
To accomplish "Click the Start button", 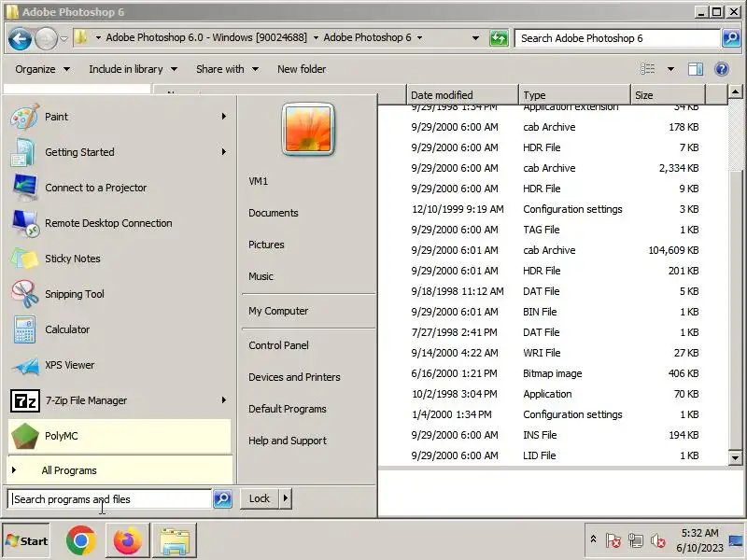I will pos(27,540).
